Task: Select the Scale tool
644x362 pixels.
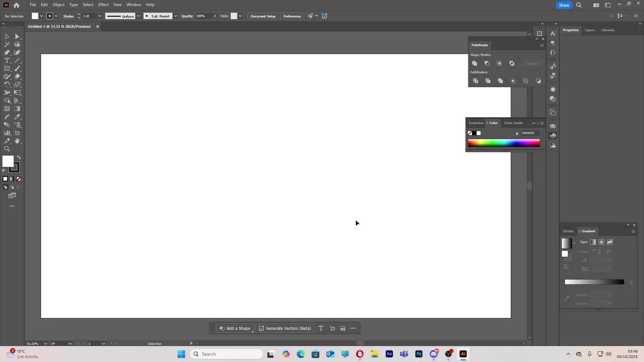Action: click(x=17, y=84)
